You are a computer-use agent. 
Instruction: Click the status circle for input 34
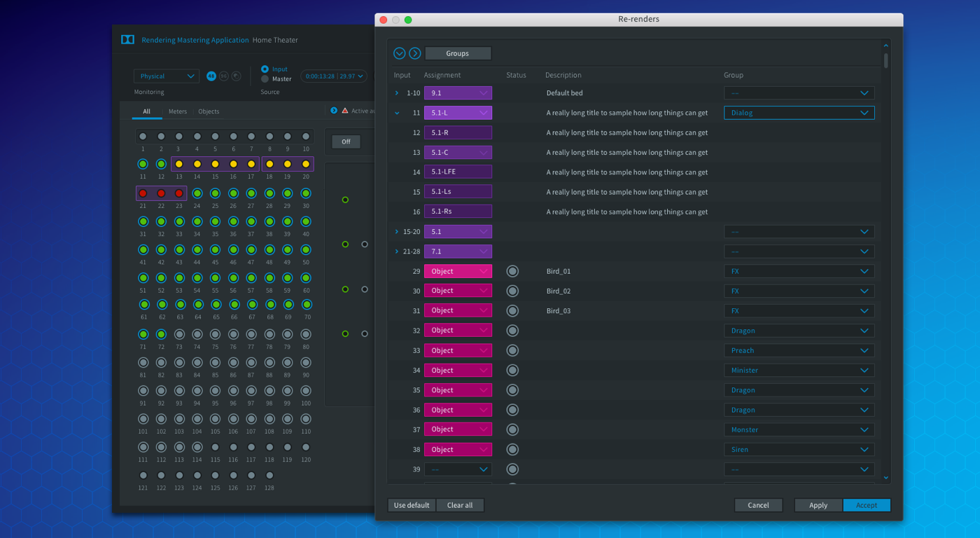[512, 370]
